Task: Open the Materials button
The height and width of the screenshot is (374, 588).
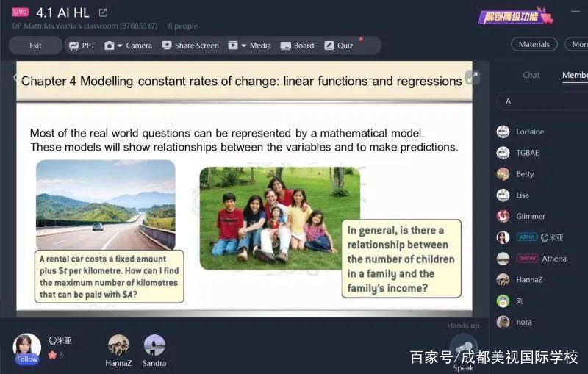Action: pyautogui.click(x=534, y=44)
